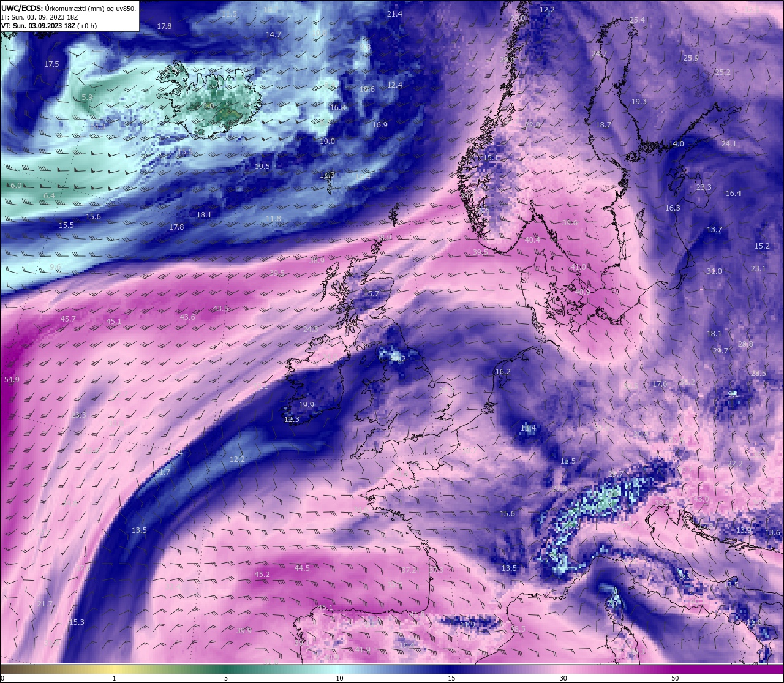Click the color scale tick labeled 50

click(x=675, y=678)
